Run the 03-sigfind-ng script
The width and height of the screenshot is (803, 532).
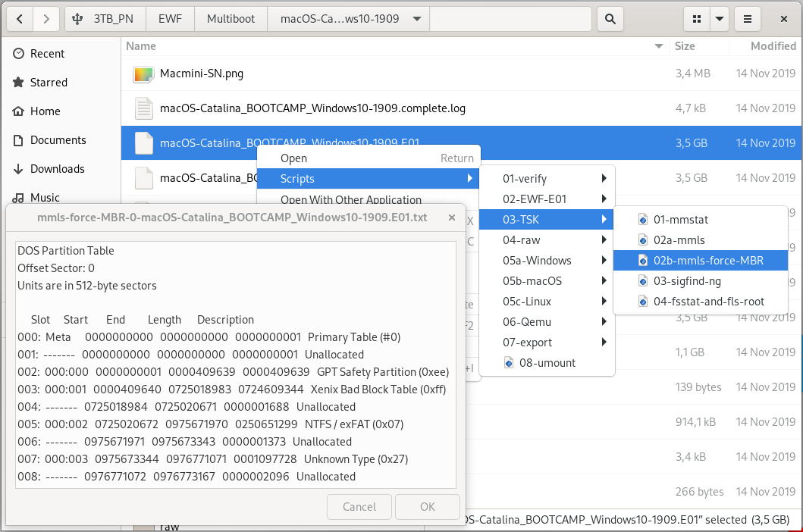[x=700, y=281]
